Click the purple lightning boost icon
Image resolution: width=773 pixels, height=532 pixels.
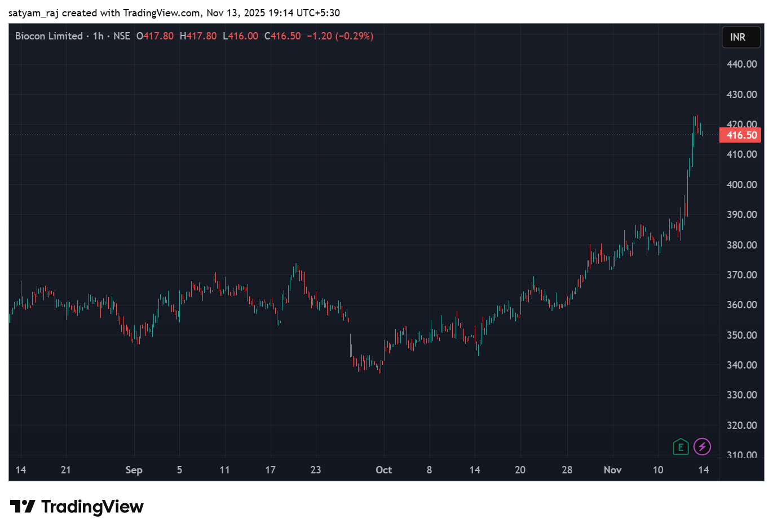click(702, 446)
